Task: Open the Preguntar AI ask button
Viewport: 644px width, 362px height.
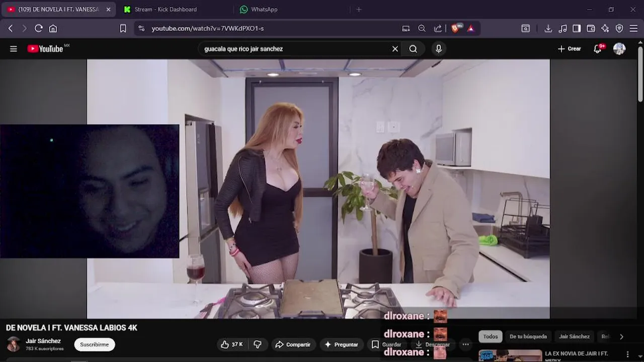Action: click(341, 344)
